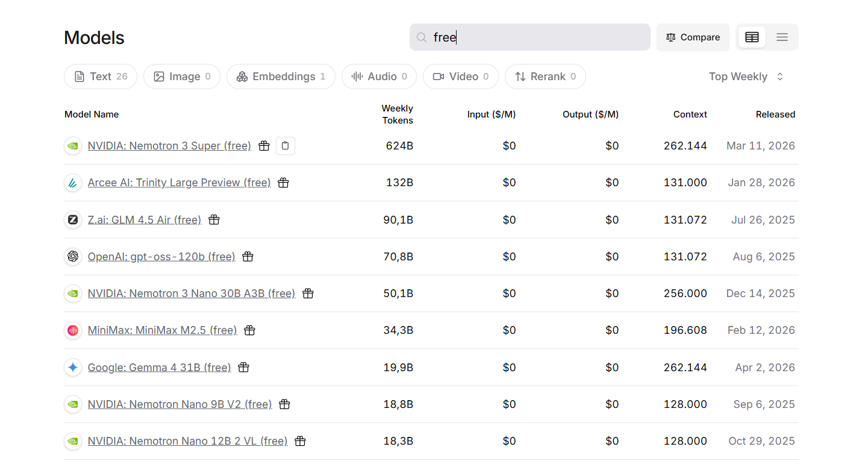Screen dimensions: 868x467
Task: Select the Embeddings filter tab
Action: pyautogui.click(x=281, y=77)
